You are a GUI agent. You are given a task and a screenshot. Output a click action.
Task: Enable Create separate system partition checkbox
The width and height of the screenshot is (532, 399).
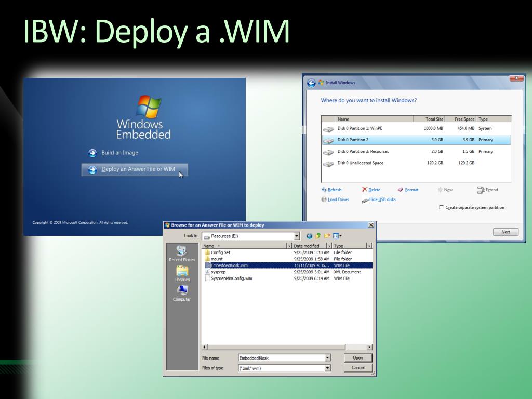click(442, 207)
